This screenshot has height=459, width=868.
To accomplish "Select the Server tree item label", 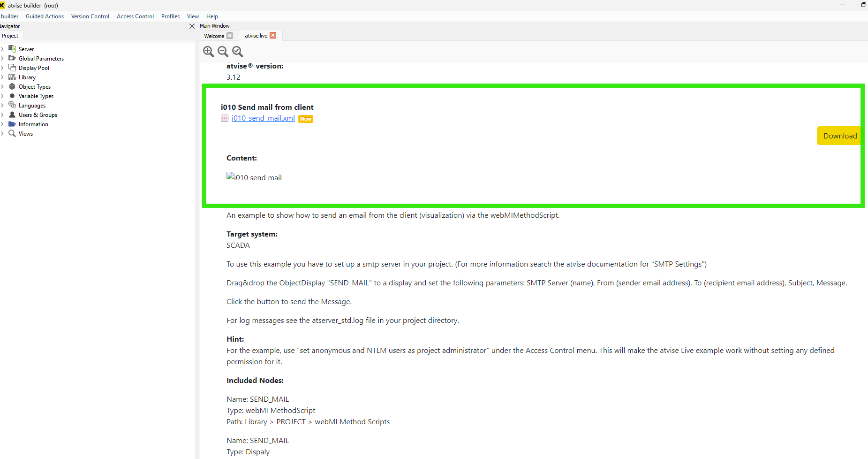I will point(26,49).
